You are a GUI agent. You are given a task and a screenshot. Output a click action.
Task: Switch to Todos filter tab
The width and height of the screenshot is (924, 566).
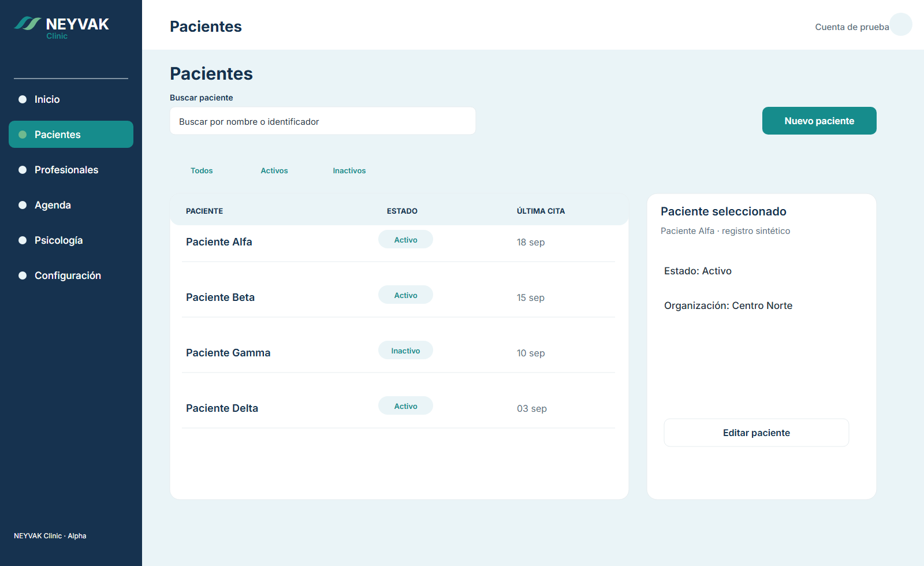click(x=202, y=170)
